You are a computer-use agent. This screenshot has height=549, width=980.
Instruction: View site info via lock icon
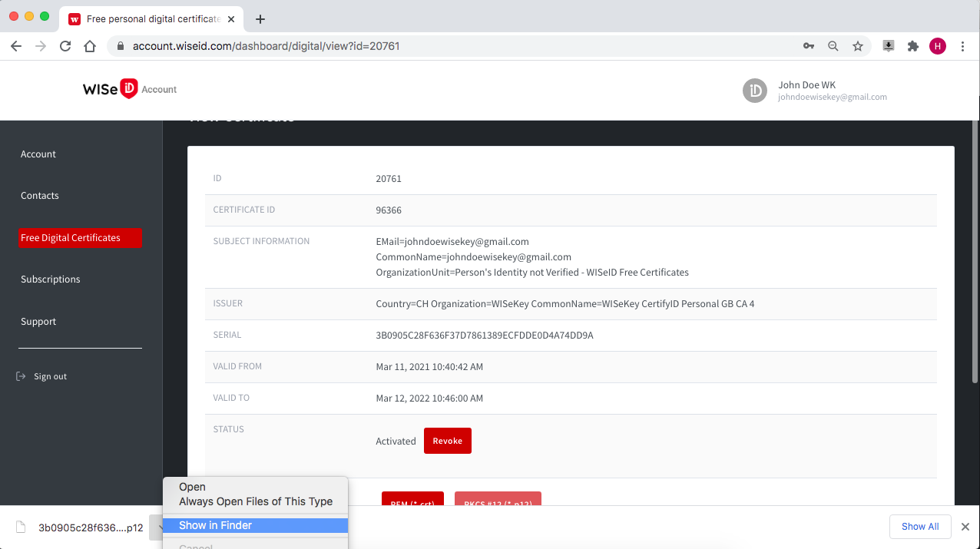pos(120,46)
